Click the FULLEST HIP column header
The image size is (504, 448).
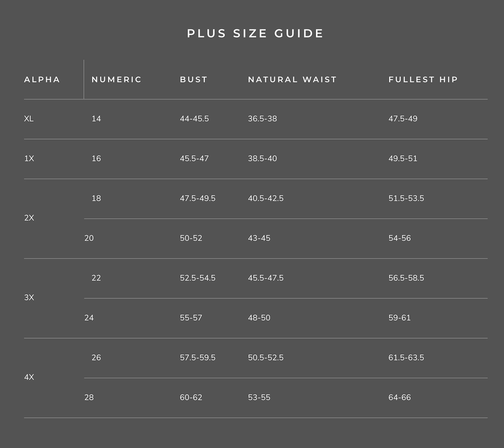423,80
